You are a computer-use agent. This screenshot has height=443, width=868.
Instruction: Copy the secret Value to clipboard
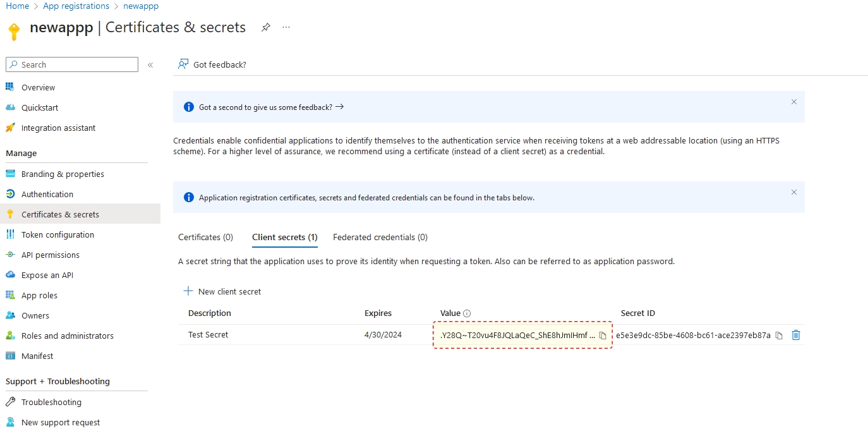tap(603, 336)
